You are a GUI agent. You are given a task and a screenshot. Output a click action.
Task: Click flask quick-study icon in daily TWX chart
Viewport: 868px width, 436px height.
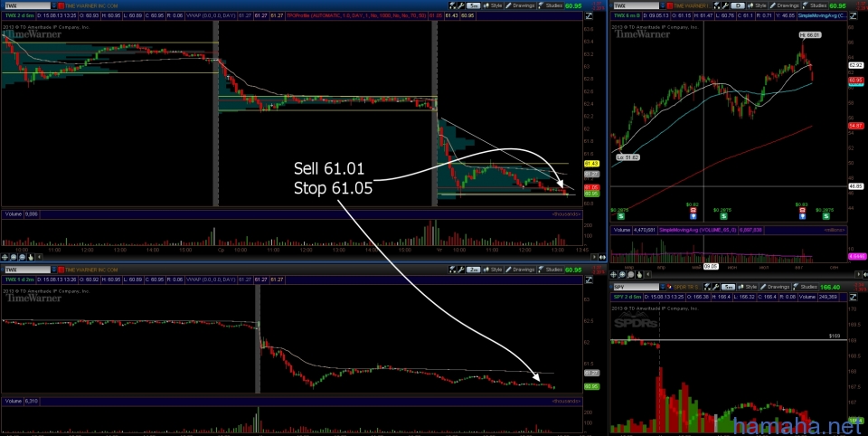point(717,5)
